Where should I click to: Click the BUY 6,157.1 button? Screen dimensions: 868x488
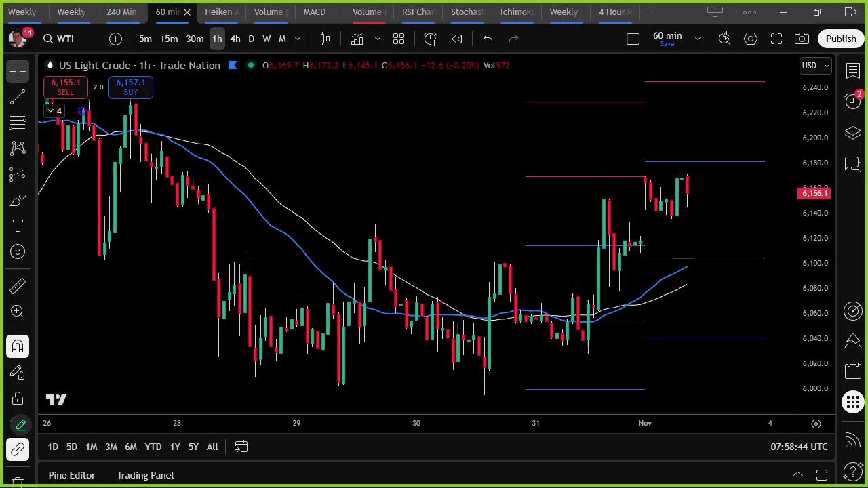pos(131,87)
